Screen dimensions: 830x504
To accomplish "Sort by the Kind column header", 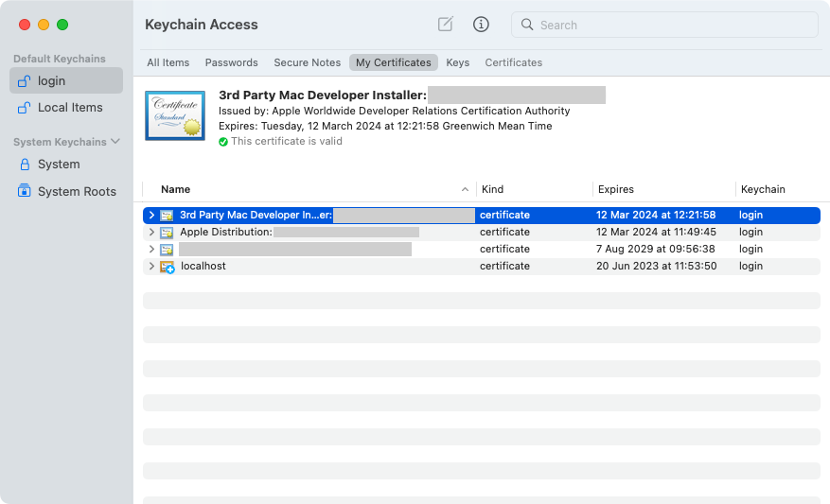I will (x=492, y=189).
